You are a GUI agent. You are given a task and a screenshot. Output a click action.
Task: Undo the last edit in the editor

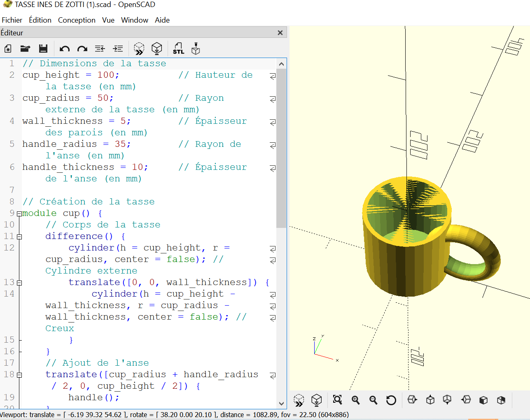pos(65,49)
